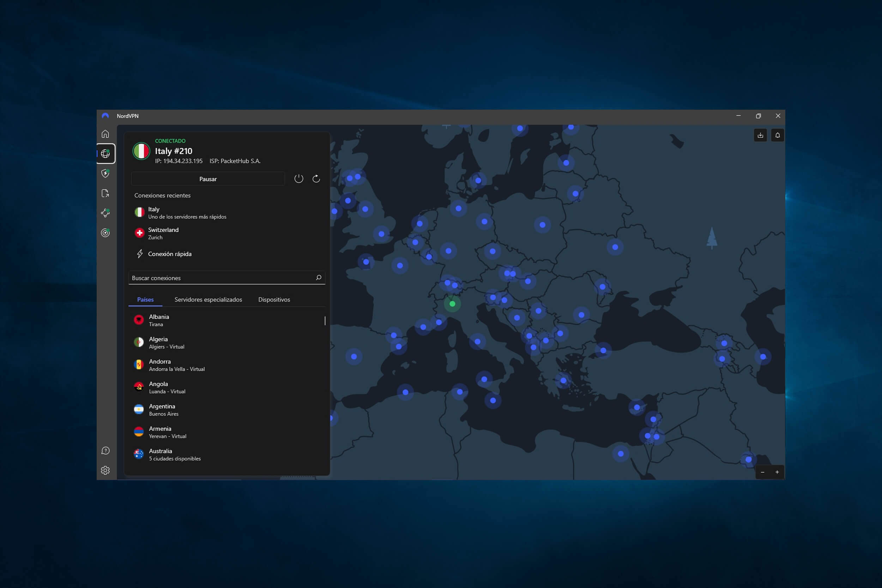Viewport: 882px width, 588px height.
Task: Minimize the NordVPN window
Action: pyautogui.click(x=738, y=116)
